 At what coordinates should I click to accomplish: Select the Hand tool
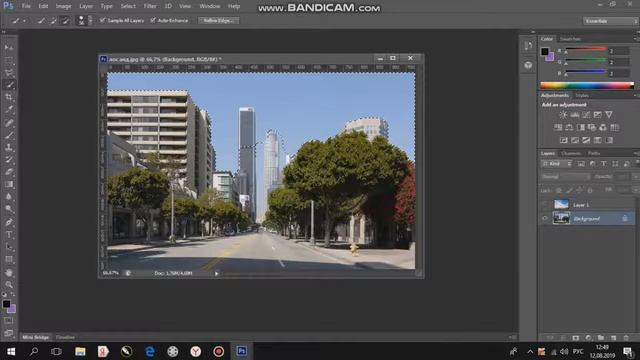(9, 272)
